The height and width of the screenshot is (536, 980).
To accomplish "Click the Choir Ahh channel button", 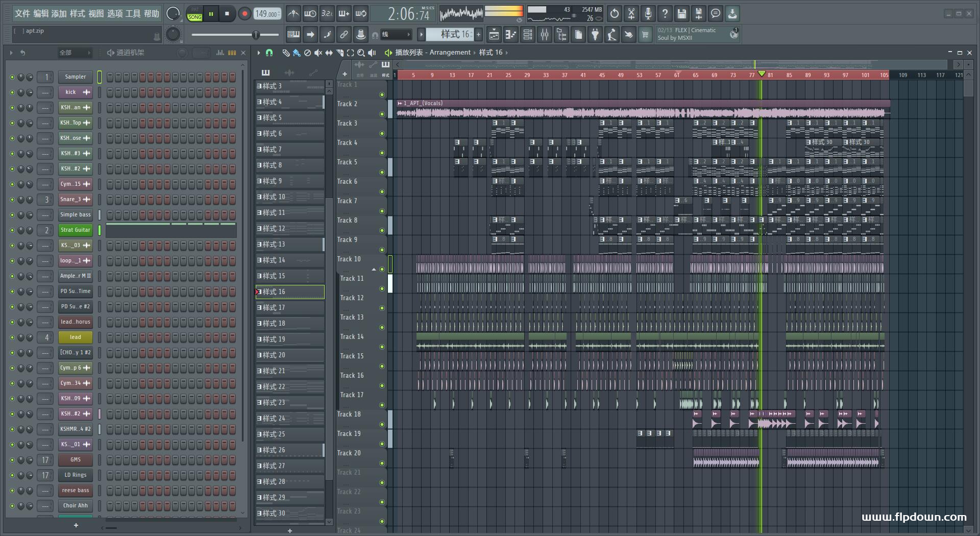I will coord(75,506).
